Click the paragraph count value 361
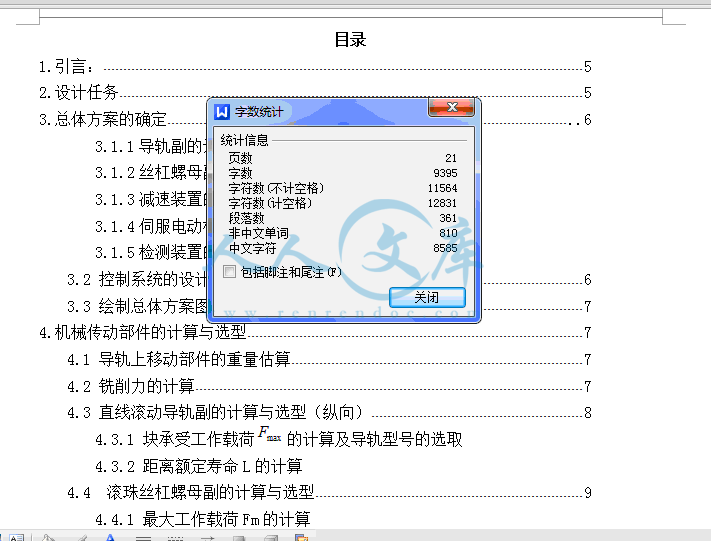711x541 pixels. pos(448,218)
